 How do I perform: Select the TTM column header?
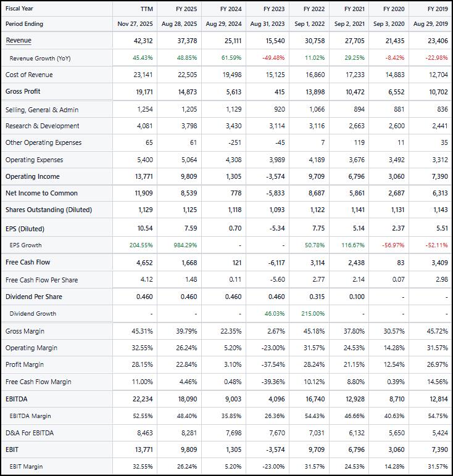click(146, 9)
